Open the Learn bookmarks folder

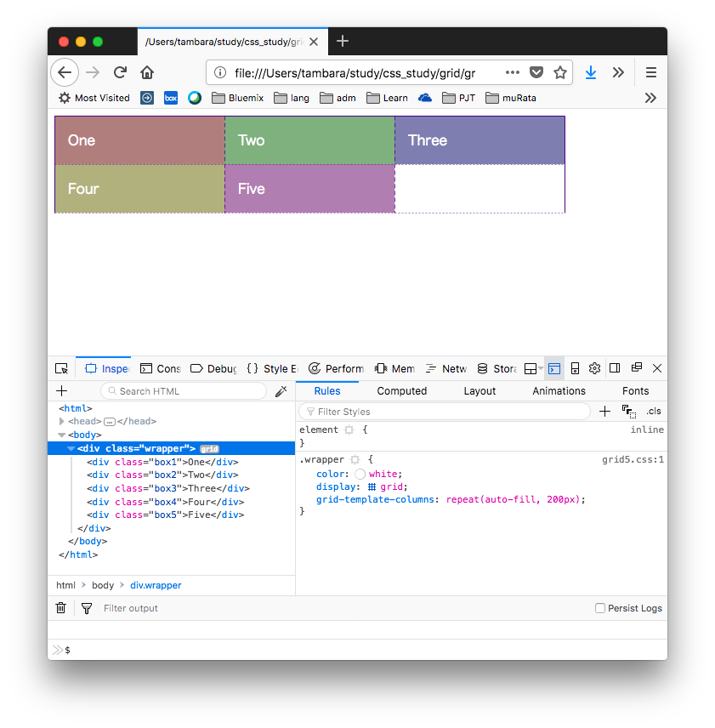click(387, 98)
